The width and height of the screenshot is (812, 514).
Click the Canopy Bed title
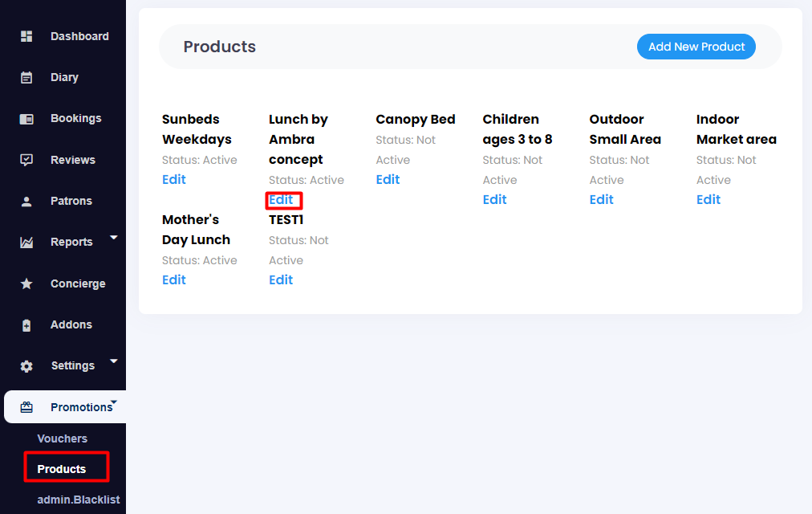click(x=416, y=119)
